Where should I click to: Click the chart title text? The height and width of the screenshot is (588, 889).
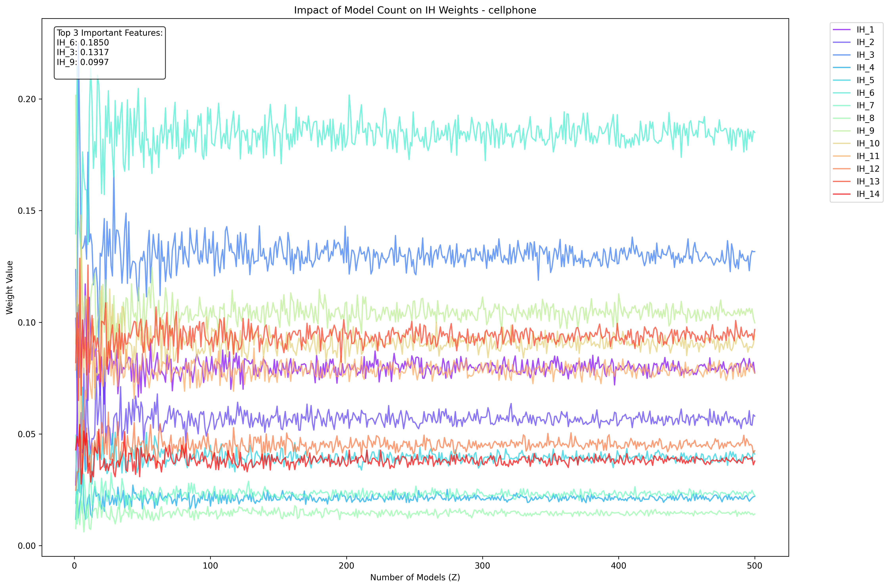pyautogui.click(x=415, y=10)
